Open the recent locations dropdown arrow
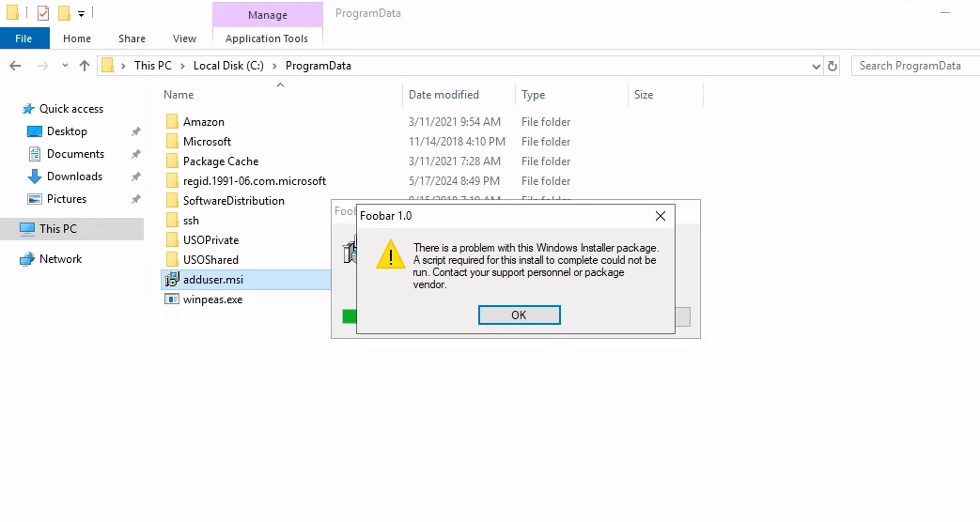 (x=65, y=66)
